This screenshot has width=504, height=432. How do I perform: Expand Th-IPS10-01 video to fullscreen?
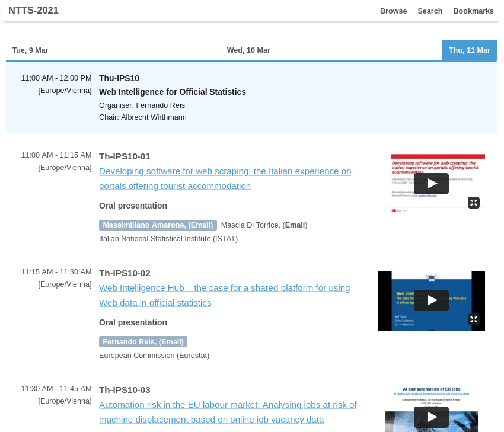(x=474, y=203)
